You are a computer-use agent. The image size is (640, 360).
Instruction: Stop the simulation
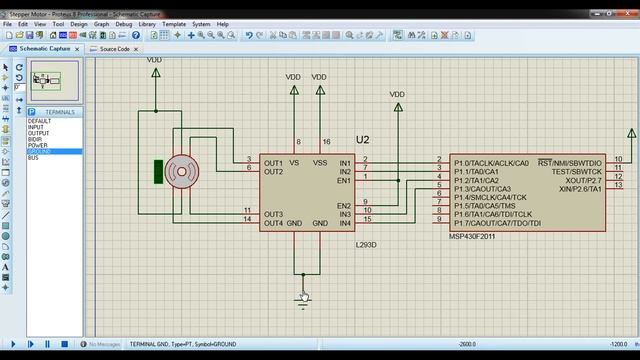(64, 344)
